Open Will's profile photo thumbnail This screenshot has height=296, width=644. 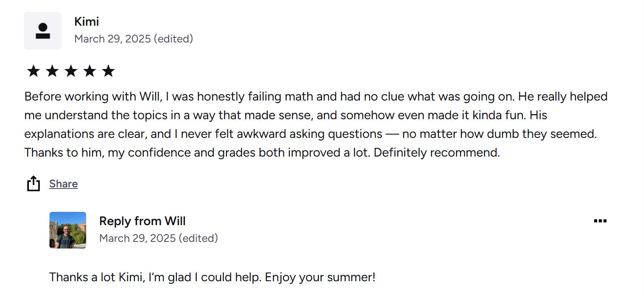(x=68, y=230)
